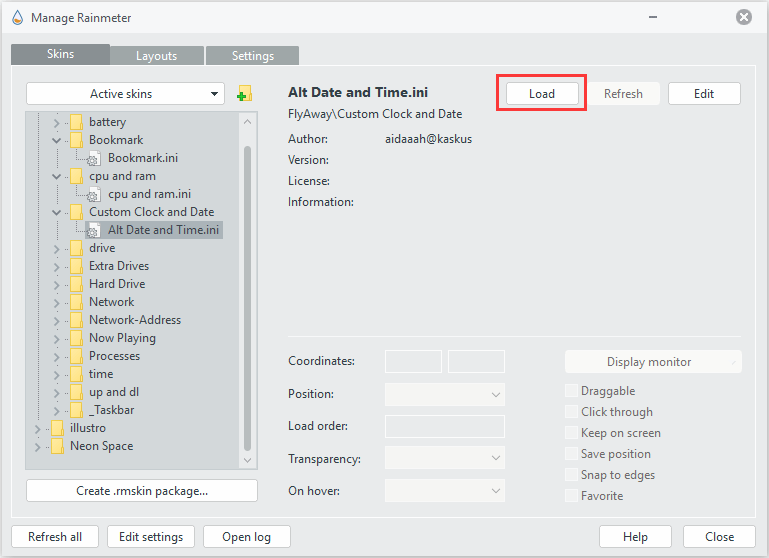Screen dimensions: 769x558
Task: Click the Bookmark.ini file icon
Action: click(93, 158)
